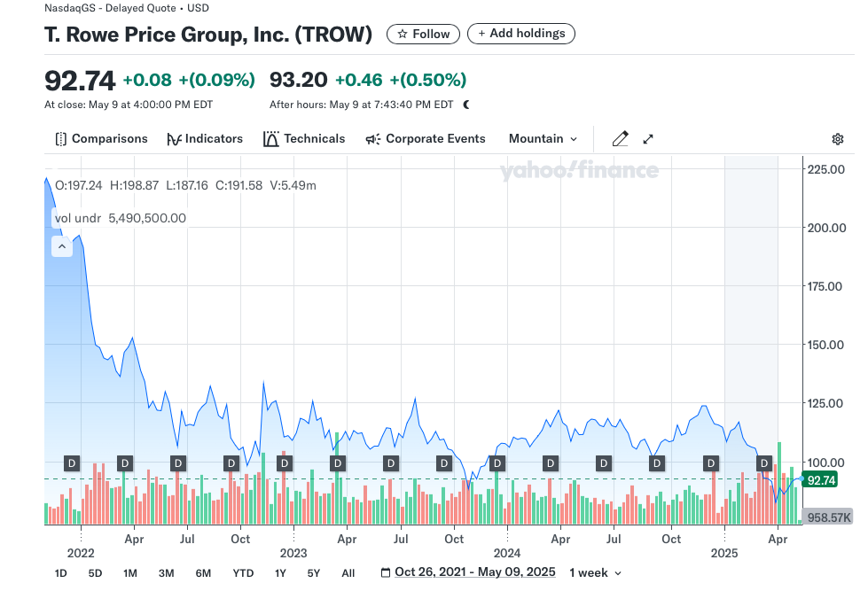868x591 pixels.
Task: Click the 'NasdaqGS - Delayed Quote' text
Action: 110,8
